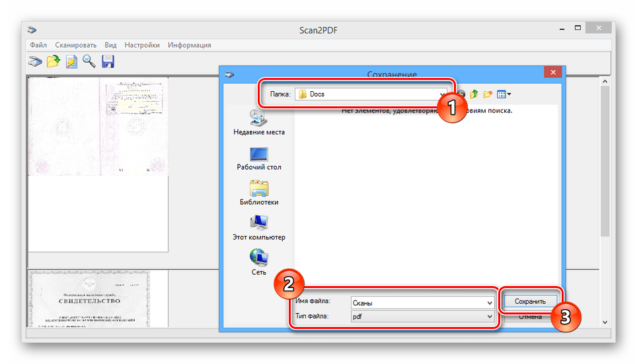
Task: Click the scroll down arrow of main window
Action: coord(605,322)
